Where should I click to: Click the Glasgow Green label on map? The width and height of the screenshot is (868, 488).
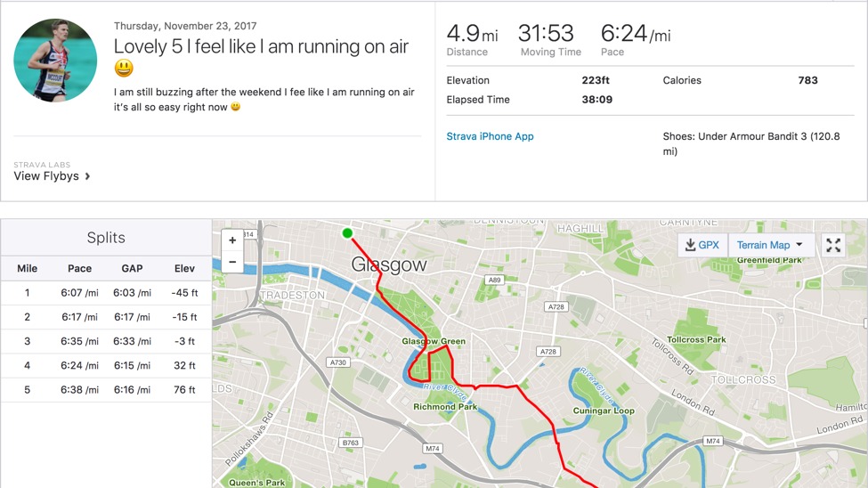pyautogui.click(x=434, y=342)
